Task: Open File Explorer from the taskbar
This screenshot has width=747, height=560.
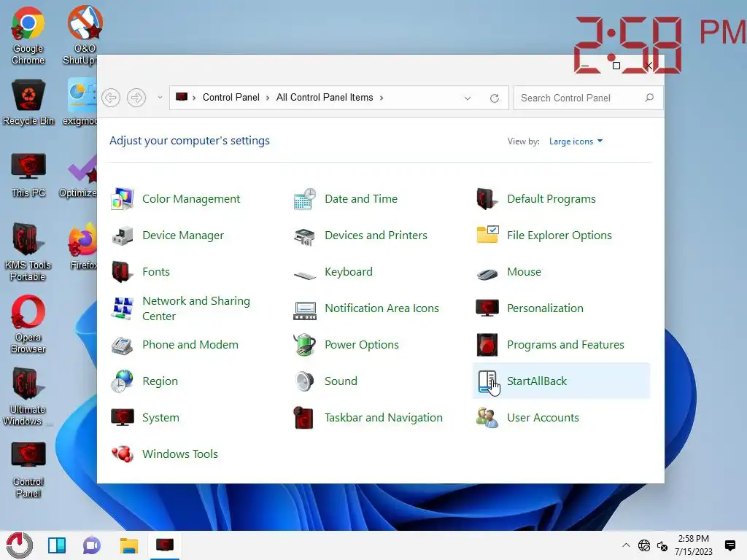Action: [x=128, y=545]
